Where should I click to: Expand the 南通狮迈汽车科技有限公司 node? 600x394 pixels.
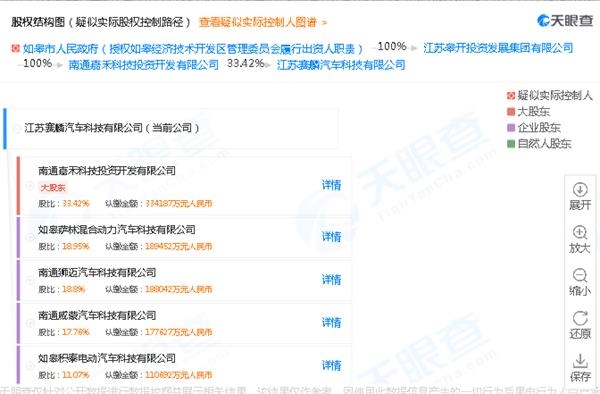click(30, 280)
